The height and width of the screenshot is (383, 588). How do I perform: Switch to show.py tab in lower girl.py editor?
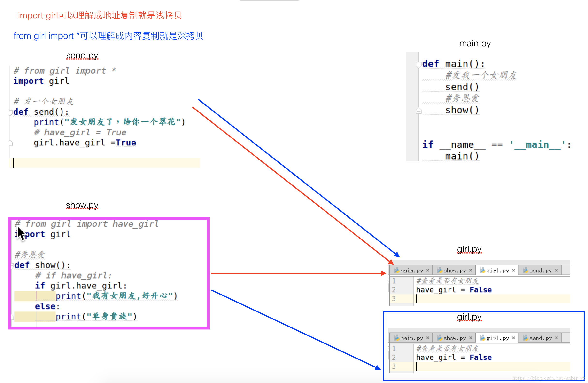coord(455,338)
